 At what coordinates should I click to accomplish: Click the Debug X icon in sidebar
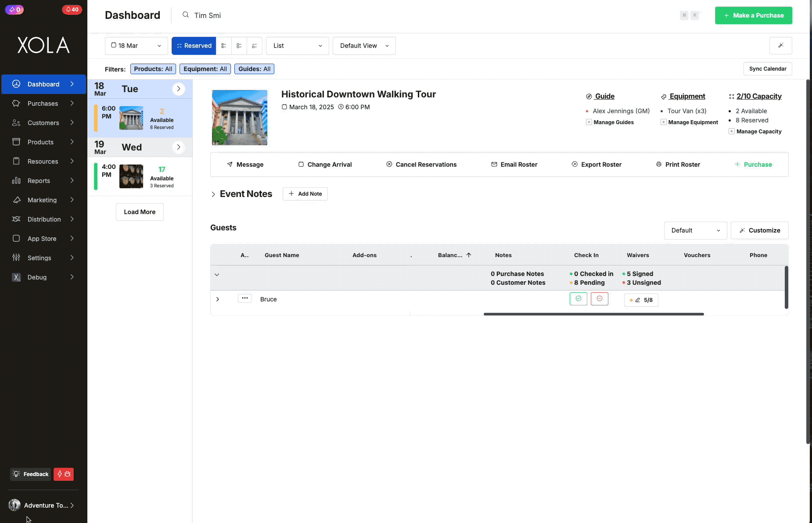[16, 277]
